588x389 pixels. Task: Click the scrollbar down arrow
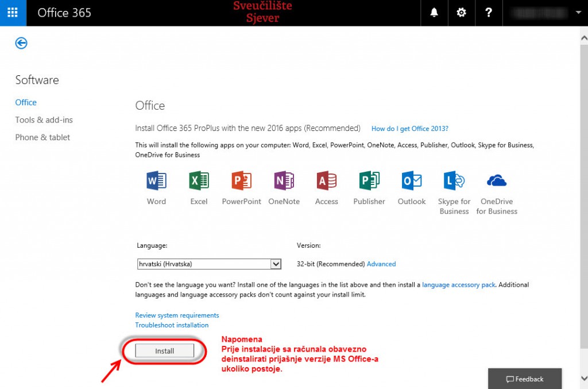point(584,378)
